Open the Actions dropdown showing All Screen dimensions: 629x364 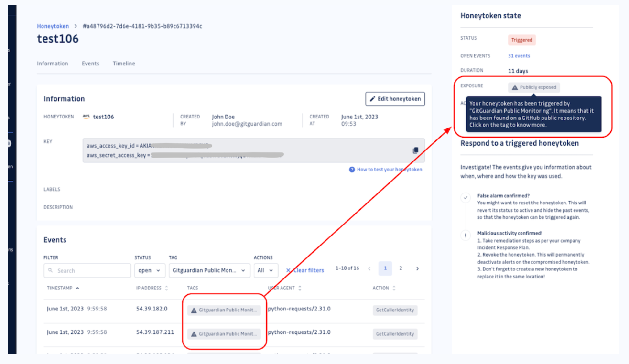point(266,270)
